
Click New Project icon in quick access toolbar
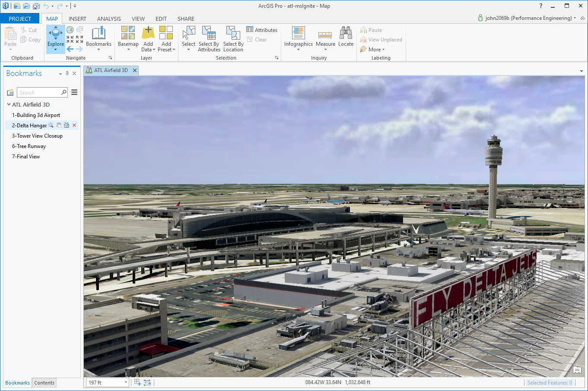(x=17, y=6)
